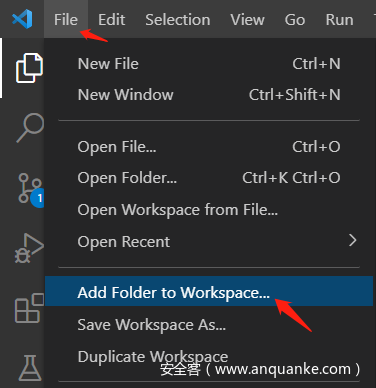Screen dimensions: 376x388
Task: Open the View menu
Action: click(247, 20)
